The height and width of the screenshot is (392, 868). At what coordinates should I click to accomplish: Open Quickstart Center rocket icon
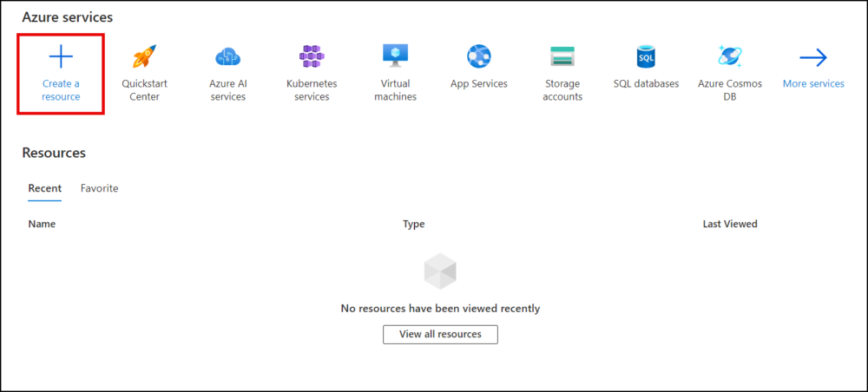(144, 57)
